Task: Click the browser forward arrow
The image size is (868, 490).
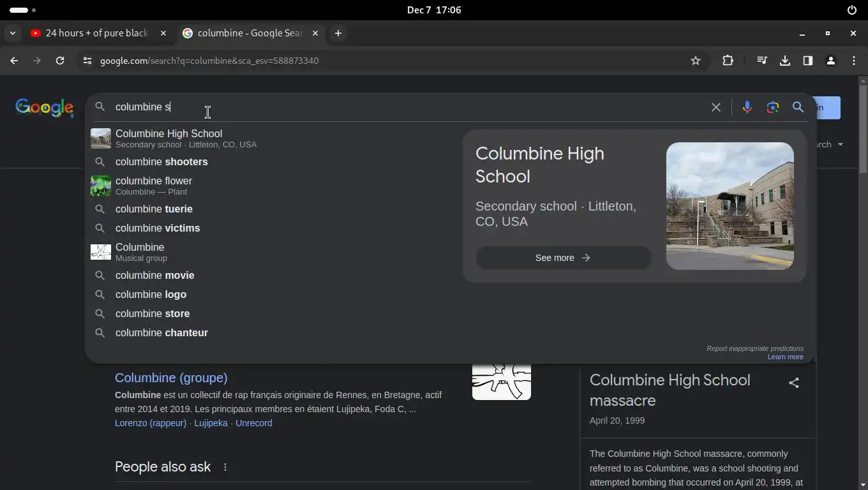Action: click(x=37, y=61)
